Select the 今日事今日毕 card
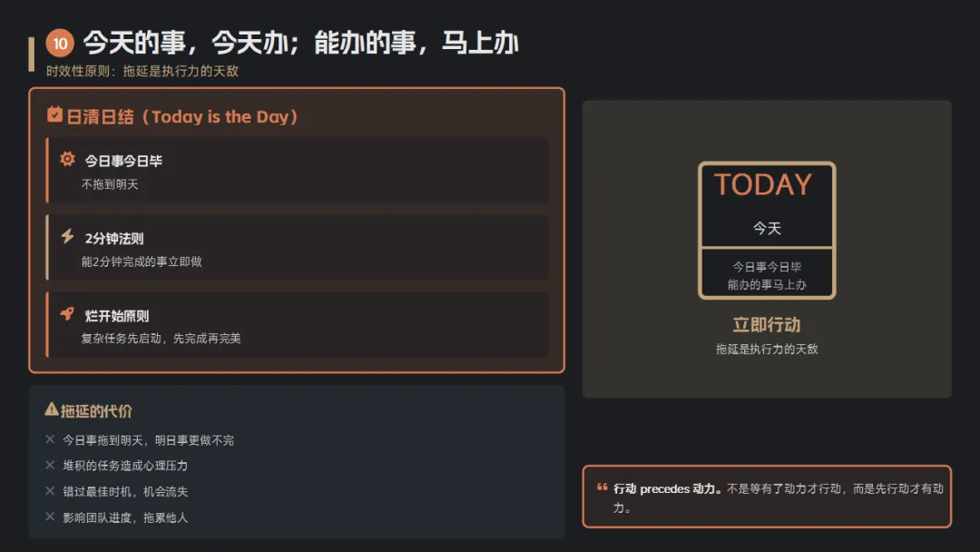Screen dimensions: 980x552 pos(298,171)
